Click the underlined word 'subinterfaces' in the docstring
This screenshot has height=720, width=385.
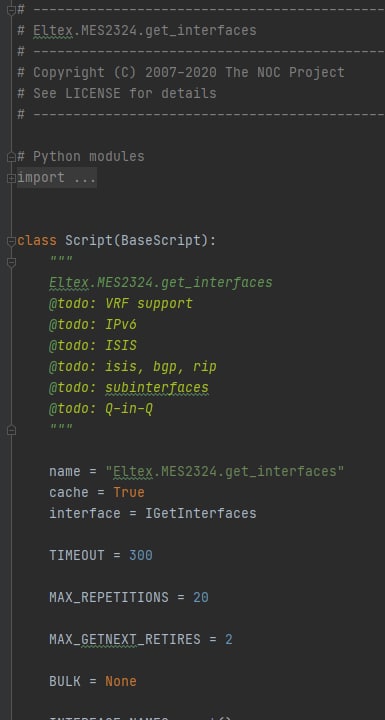tap(157, 388)
